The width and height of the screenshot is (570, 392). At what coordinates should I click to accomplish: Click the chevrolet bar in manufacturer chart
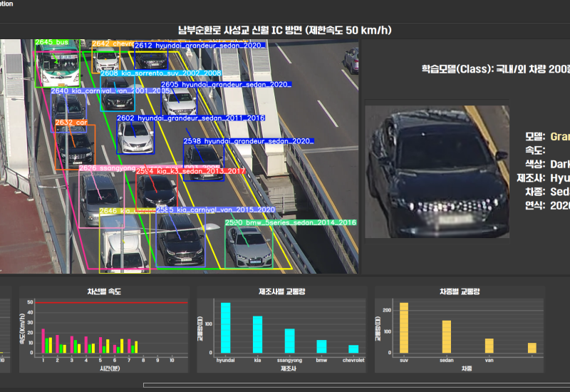tap(353, 349)
